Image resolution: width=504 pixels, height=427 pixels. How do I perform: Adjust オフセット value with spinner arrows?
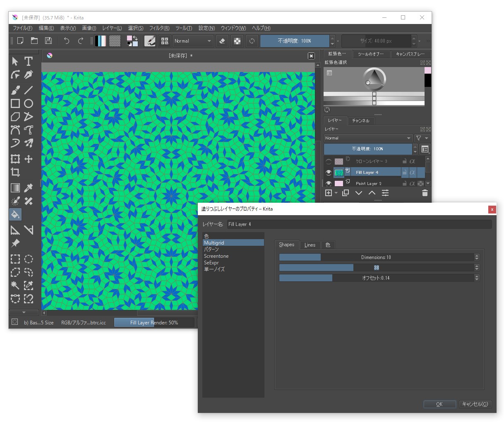[477, 278]
